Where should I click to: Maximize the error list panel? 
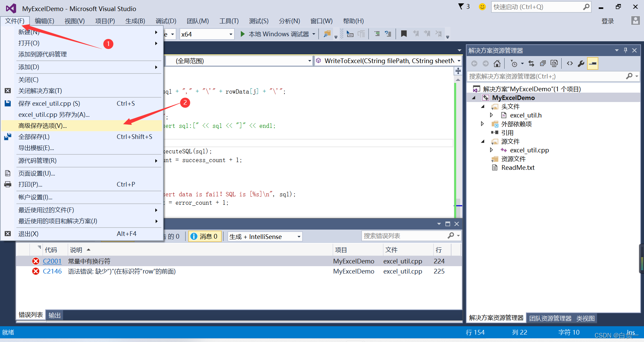click(448, 224)
